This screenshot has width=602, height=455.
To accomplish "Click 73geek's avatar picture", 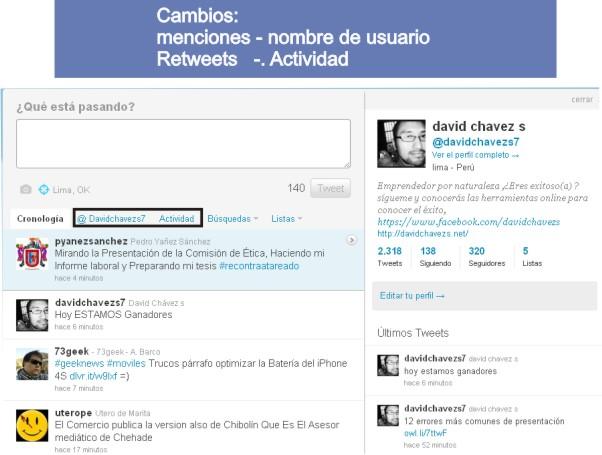I will point(32,364).
